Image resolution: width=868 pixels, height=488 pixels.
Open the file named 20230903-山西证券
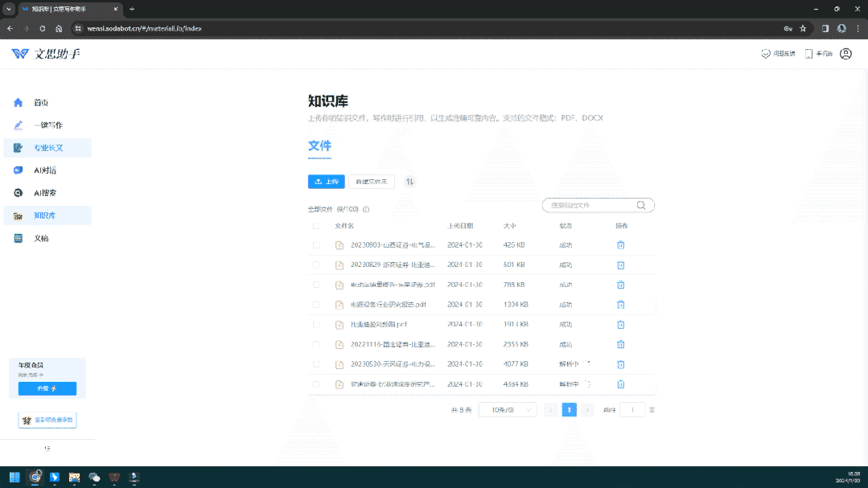tap(393, 245)
